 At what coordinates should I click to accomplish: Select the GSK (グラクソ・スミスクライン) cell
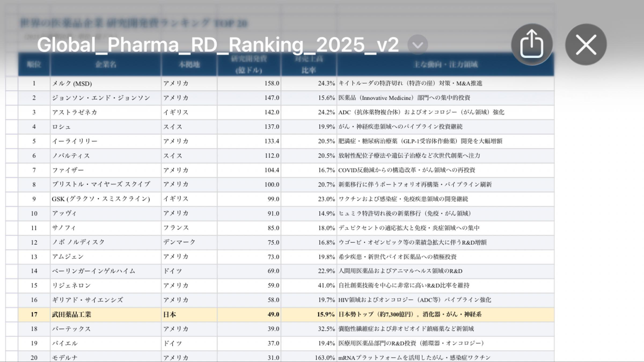click(x=106, y=199)
